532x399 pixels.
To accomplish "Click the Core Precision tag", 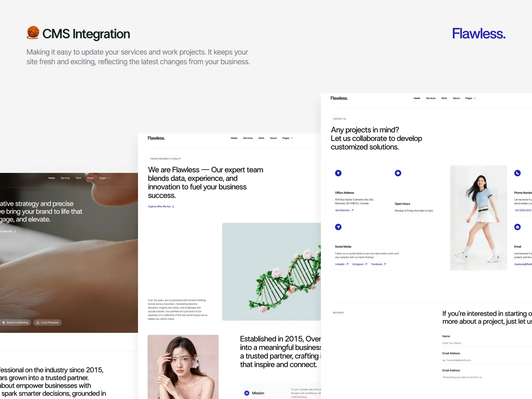I will pos(48,323).
